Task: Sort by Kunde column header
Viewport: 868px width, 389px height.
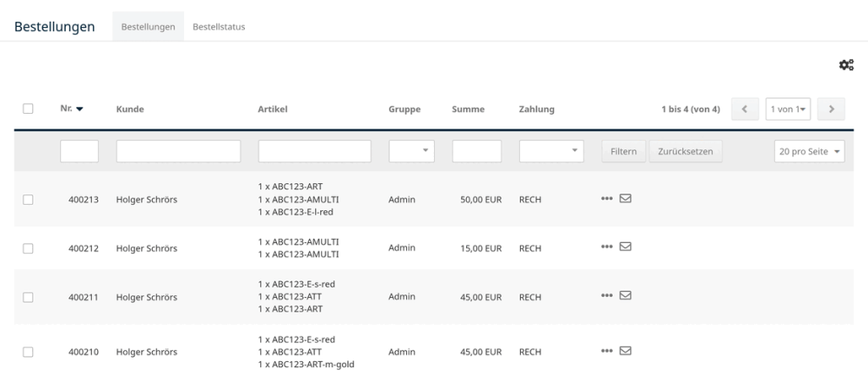Action: [x=130, y=109]
